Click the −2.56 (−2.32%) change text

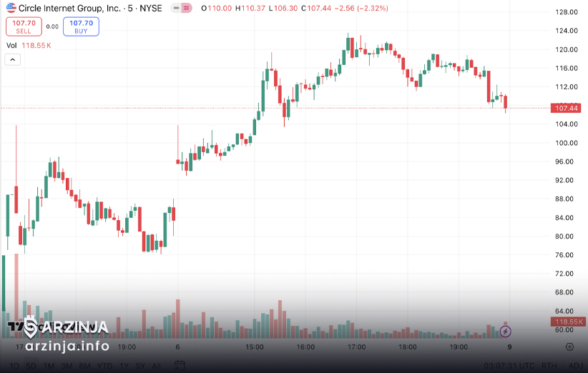[361, 8]
